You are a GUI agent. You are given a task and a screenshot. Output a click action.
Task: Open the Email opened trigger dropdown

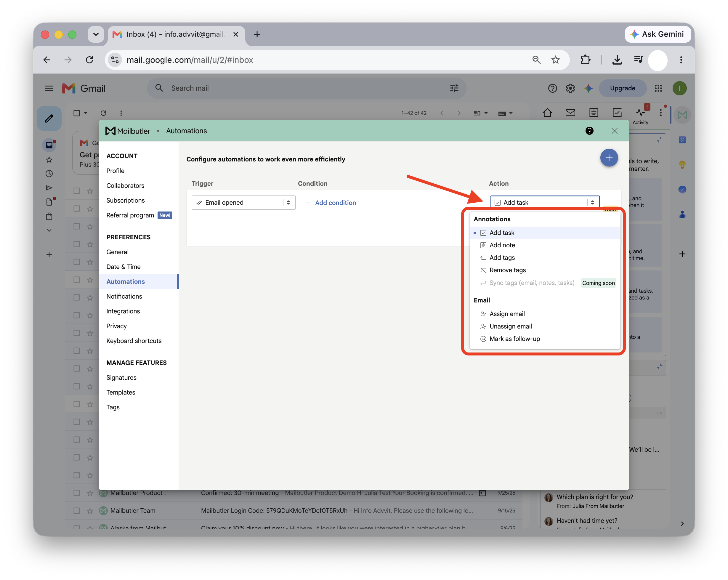coord(243,202)
